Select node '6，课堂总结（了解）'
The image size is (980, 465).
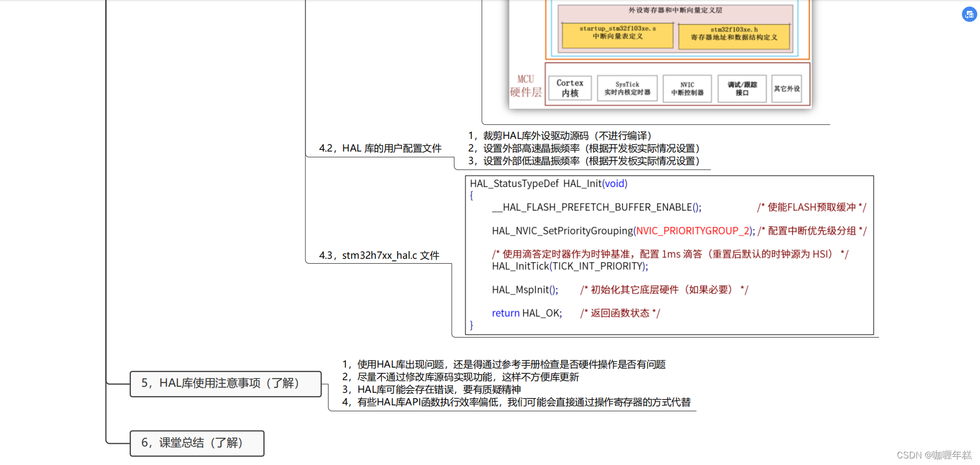click(197, 443)
